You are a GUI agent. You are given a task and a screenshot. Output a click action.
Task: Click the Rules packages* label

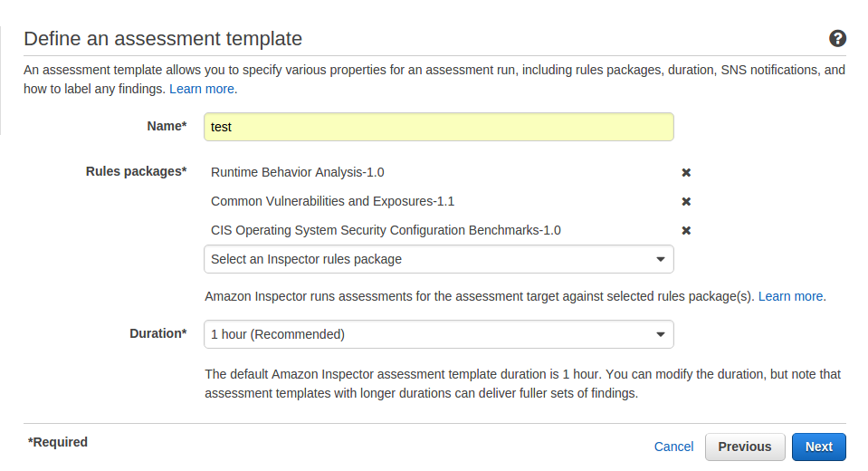point(136,172)
